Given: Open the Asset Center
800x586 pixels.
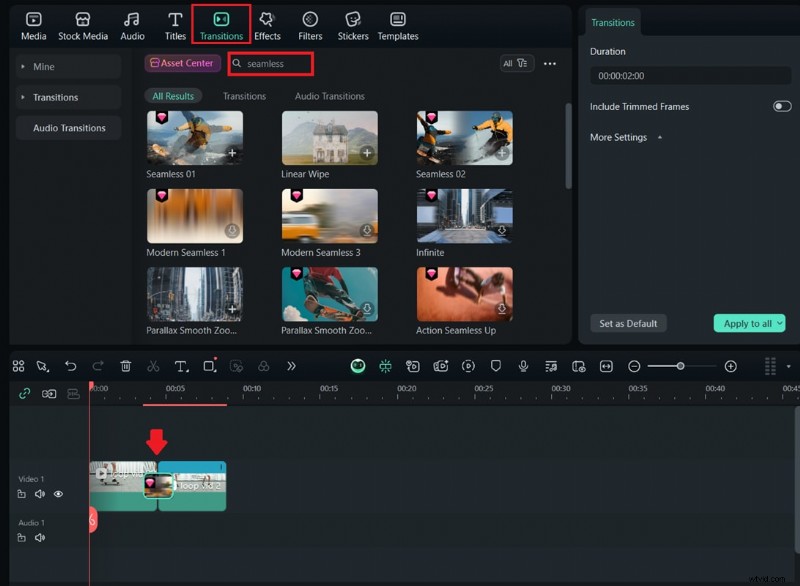Looking at the screenshot, I should click(x=182, y=63).
